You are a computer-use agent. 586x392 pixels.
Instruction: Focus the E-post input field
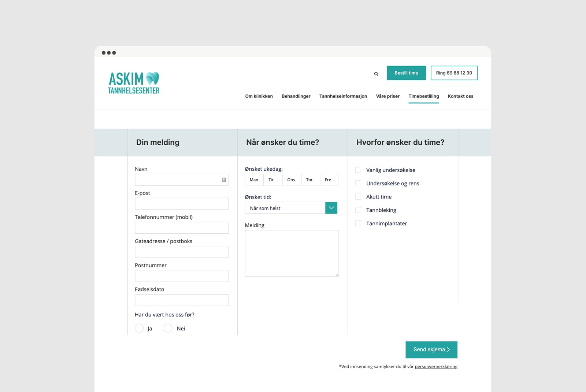(x=182, y=204)
